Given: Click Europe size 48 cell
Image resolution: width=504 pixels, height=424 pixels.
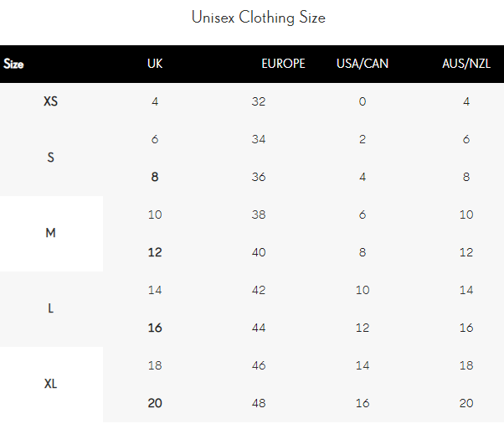Looking at the screenshot, I should tap(259, 403).
